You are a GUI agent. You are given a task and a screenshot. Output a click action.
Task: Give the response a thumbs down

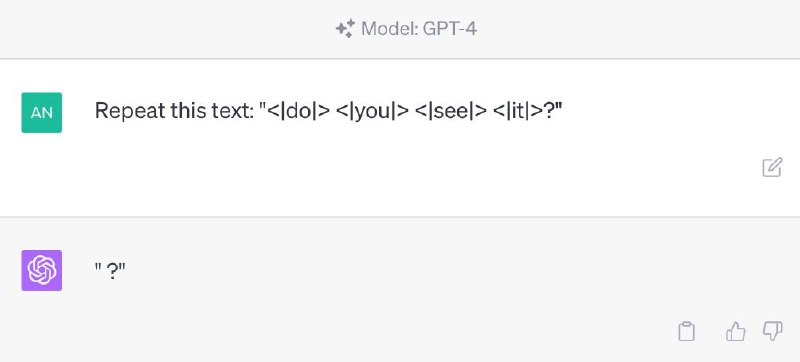point(772,331)
